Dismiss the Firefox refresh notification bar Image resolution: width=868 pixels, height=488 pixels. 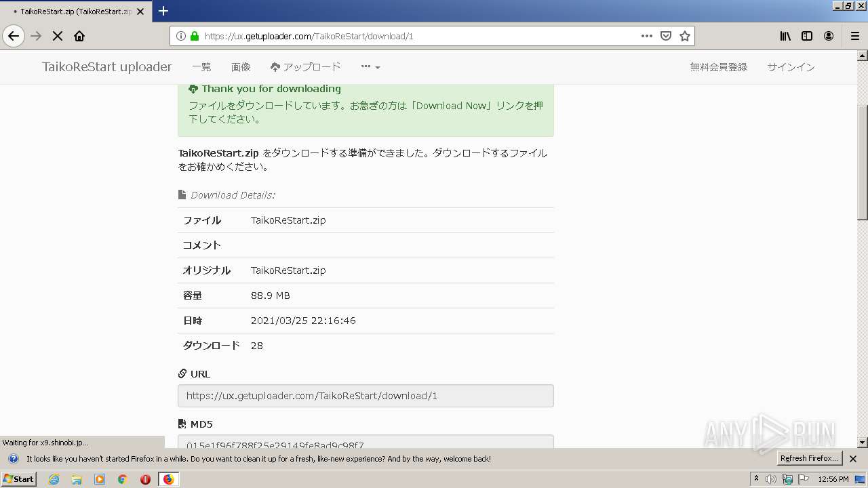pyautogui.click(x=853, y=459)
